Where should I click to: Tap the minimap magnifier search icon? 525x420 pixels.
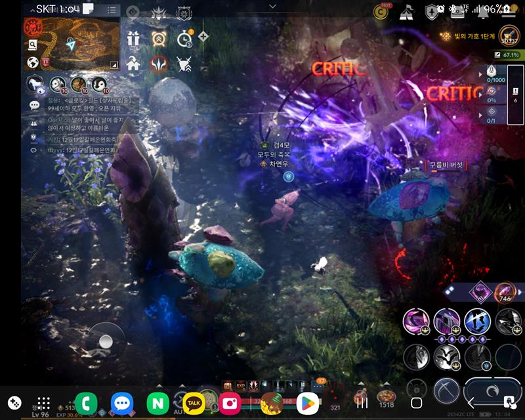click(32, 45)
